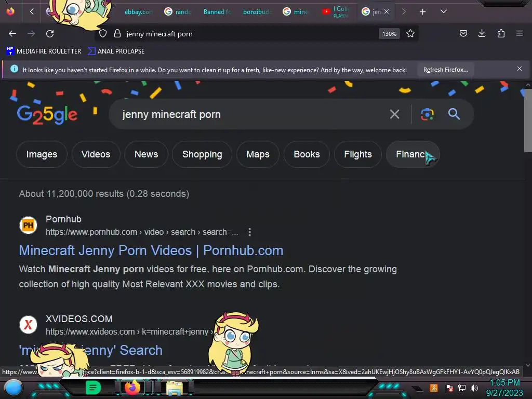Open three-dot options beside first result
Viewport: 532px width, 399px height.
250,232
